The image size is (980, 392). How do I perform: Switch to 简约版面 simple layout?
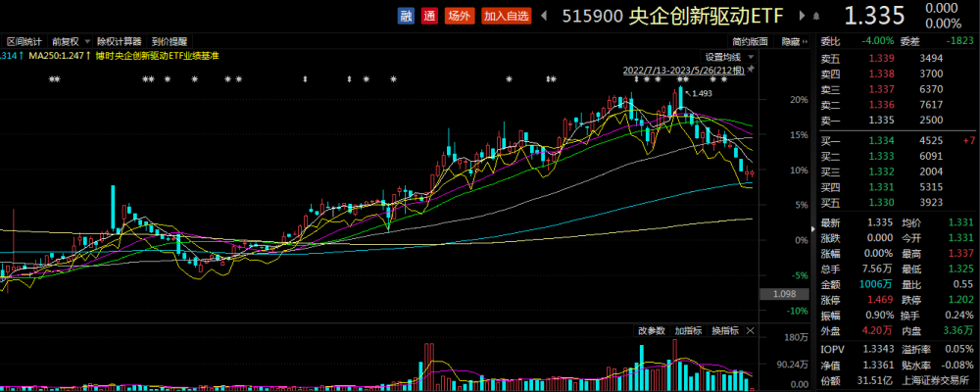coord(750,42)
